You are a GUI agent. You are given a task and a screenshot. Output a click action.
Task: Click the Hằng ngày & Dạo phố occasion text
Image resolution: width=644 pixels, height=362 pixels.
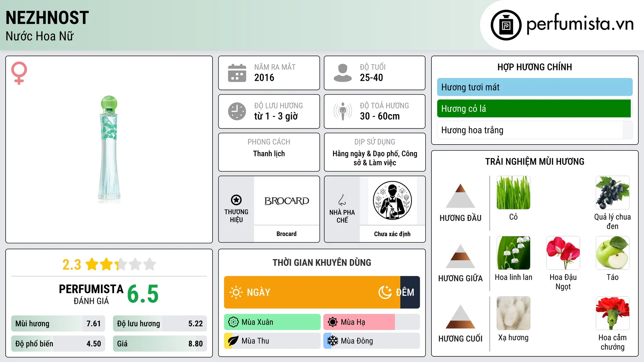[375, 158]
